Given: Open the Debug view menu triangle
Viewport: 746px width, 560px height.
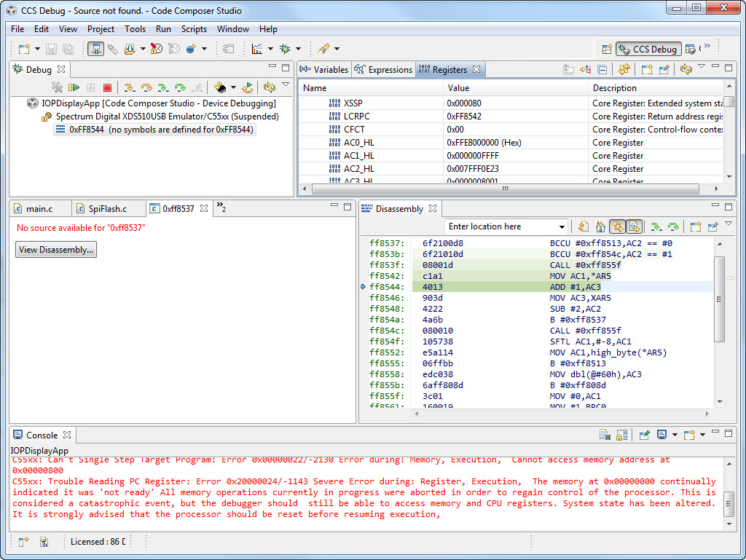Looking at the screenshot, I should click(x=286, y=84).
